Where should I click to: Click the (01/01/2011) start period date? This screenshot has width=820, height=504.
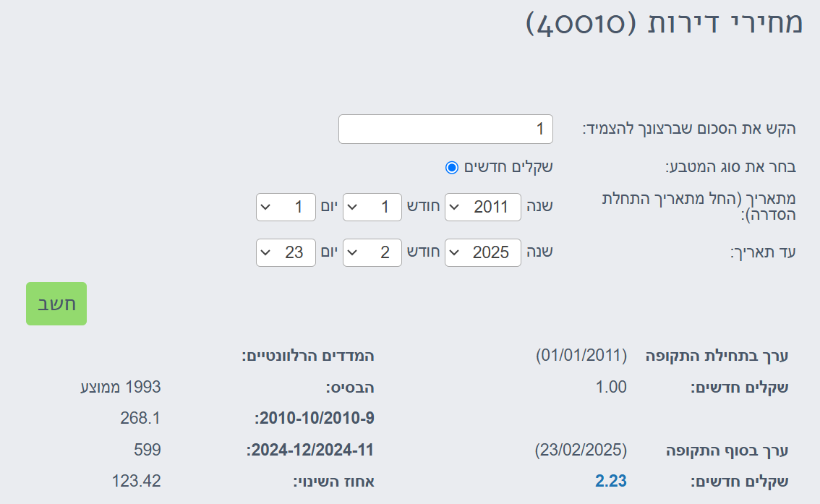[581, 355]
